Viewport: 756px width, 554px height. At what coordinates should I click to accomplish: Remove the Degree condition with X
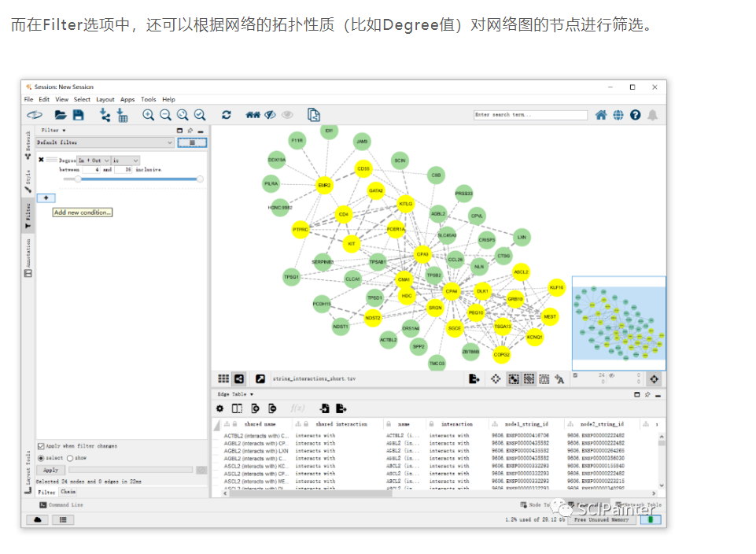click(42, 160)
